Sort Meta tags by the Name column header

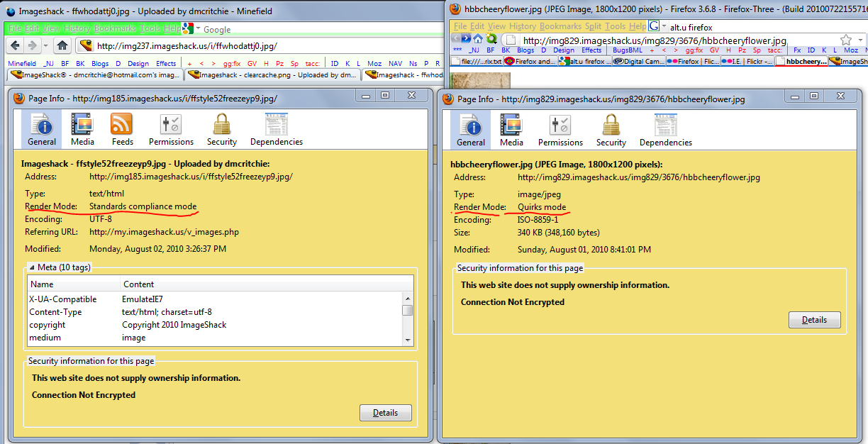(74, 284)
